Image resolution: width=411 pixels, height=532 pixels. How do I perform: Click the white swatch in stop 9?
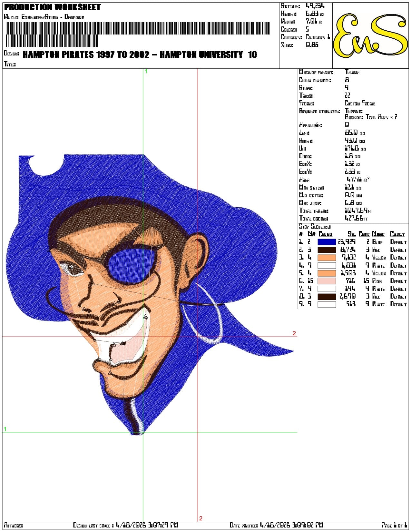(327, 304)
